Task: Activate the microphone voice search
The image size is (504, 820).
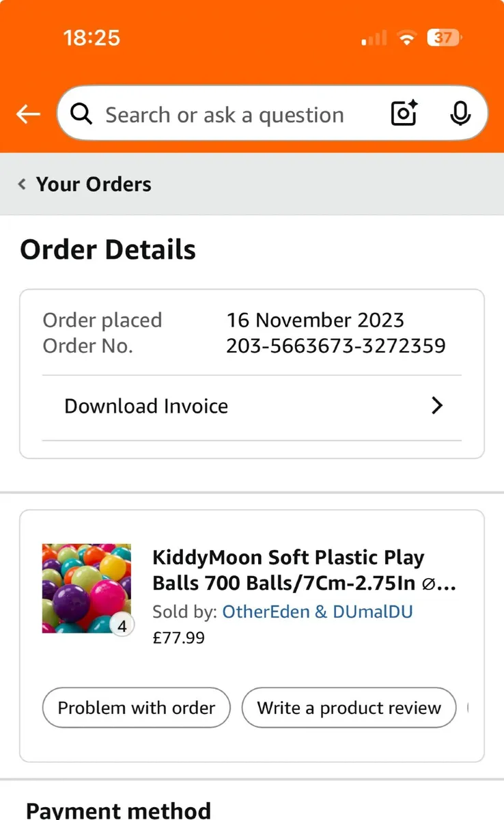Action: (x=460, y=114)
